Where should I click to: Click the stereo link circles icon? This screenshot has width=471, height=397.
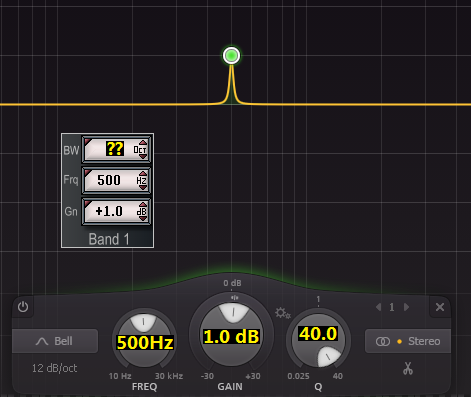[383, 341]
